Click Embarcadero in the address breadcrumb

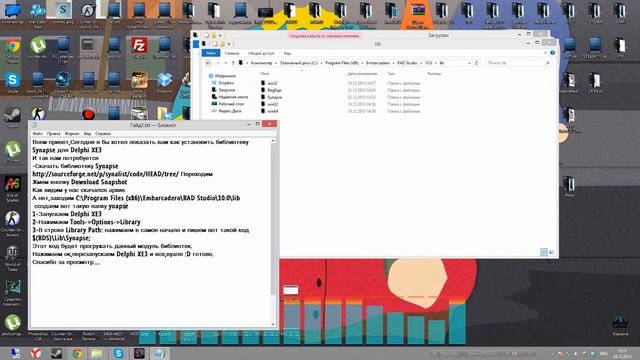378,63
